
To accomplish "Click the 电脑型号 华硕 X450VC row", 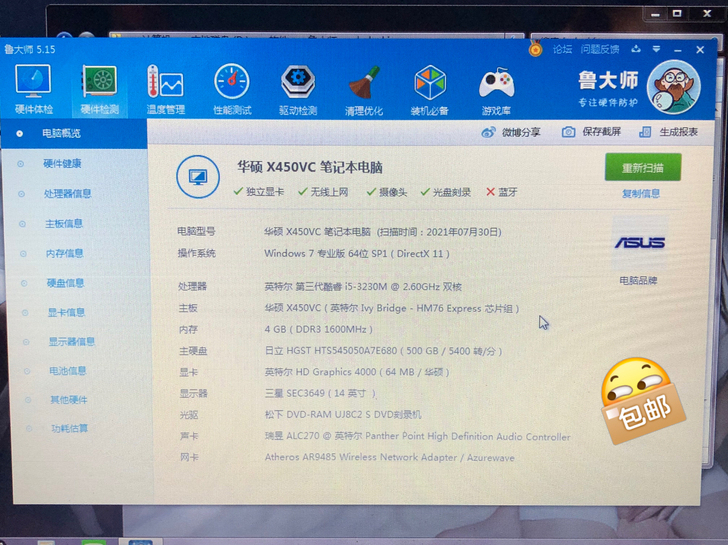I will 339,232.
